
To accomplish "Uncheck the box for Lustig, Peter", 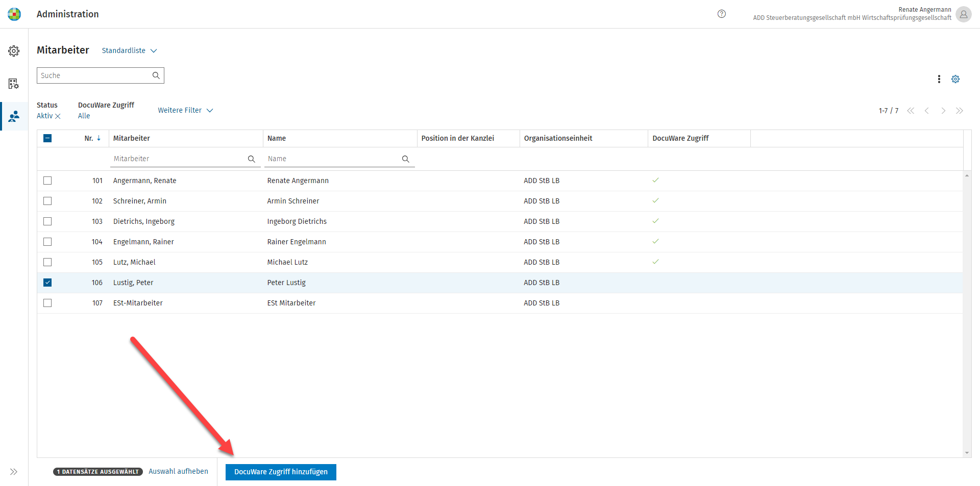I will click(47, 283).
